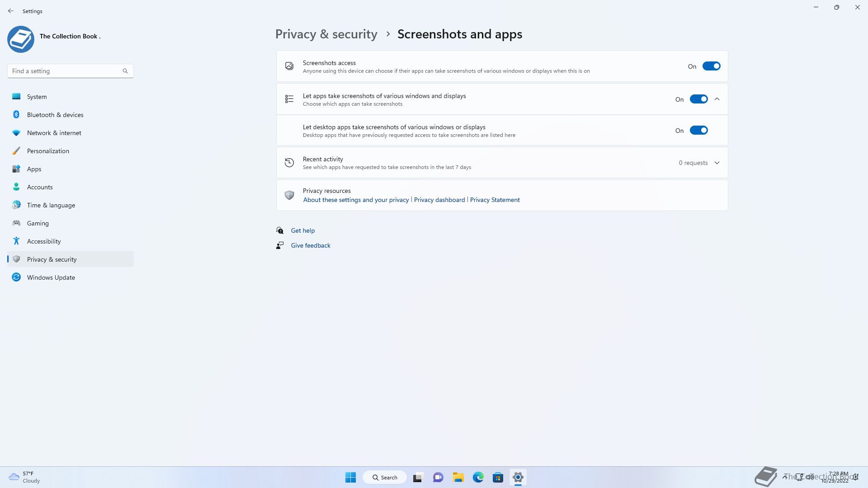Click the Privacy resources shield icon
868x488 pixels.
289,195
